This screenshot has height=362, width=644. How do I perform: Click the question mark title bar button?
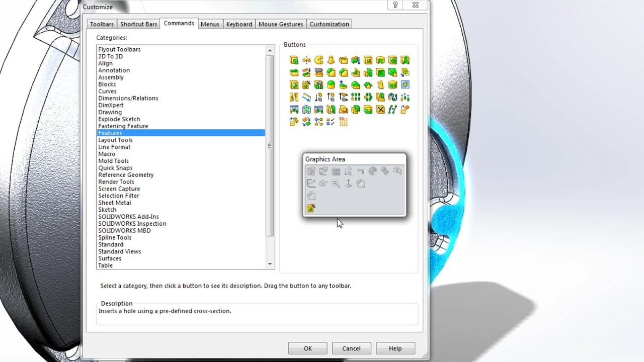click(395, 5)
